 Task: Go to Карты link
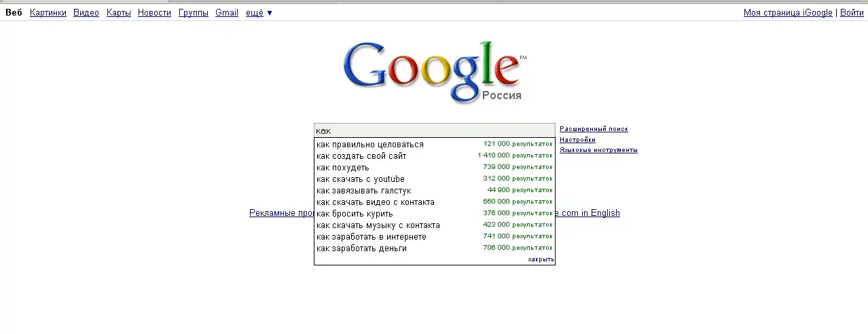[118, 13]
